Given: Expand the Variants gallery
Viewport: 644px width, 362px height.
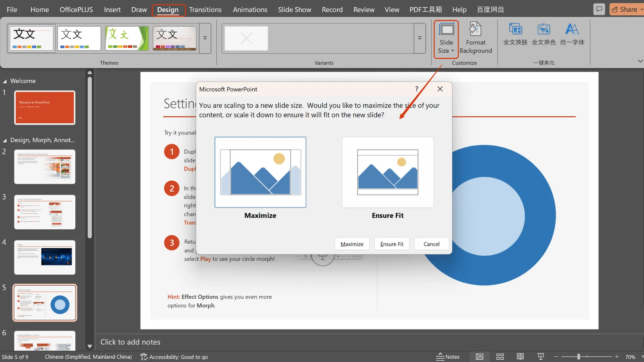Looking at the screenshot, I should point(420,38).
